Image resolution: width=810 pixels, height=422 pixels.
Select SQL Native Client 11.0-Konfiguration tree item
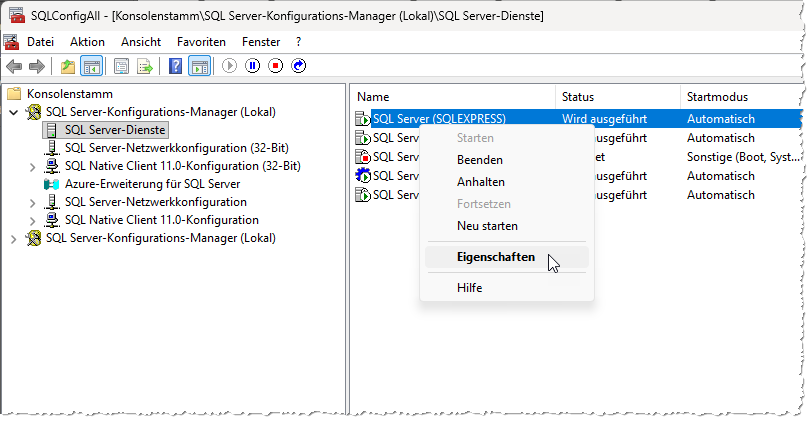[x=162, y=220]
